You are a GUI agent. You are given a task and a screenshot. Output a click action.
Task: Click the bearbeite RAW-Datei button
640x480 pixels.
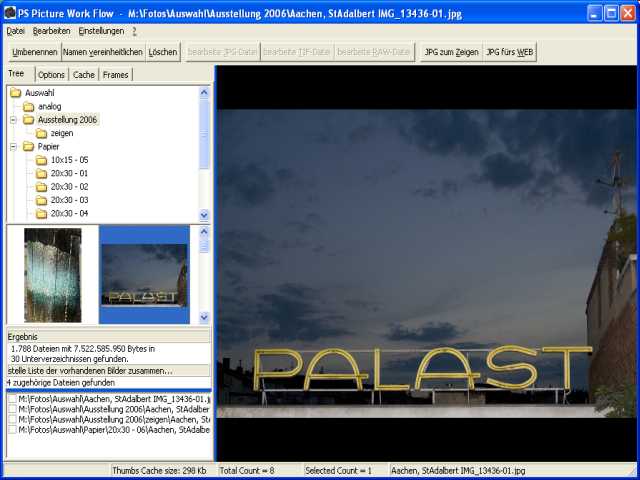coord(374,52)
